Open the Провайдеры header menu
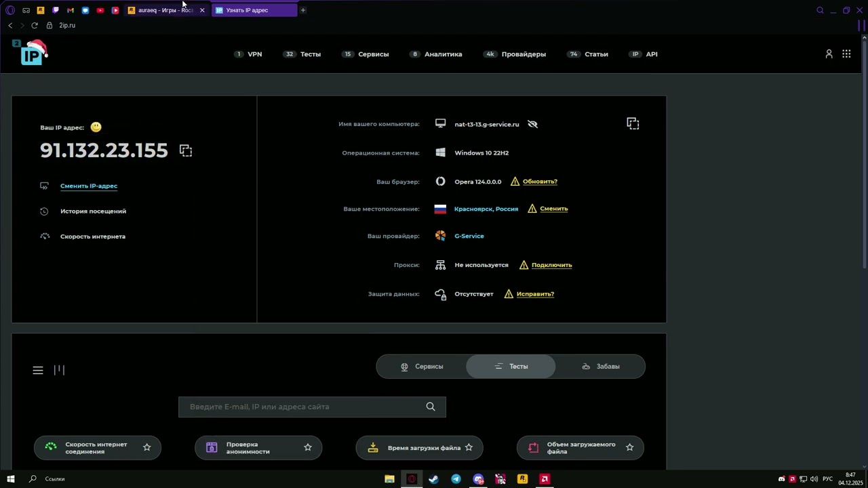The height and width of the screenshot is (488, 868). [x=515, y=54]
